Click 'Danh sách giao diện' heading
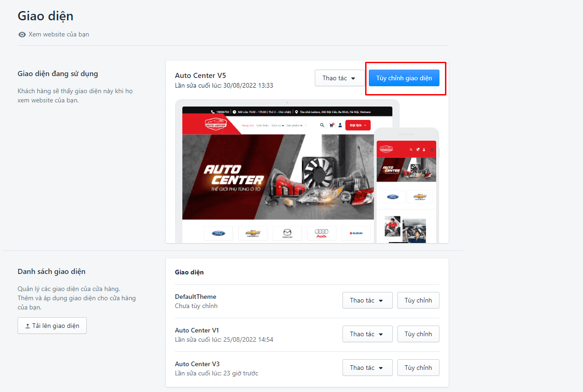Image resolution: width=583 pixels, height=392 pixels. [x=51, y=271]
